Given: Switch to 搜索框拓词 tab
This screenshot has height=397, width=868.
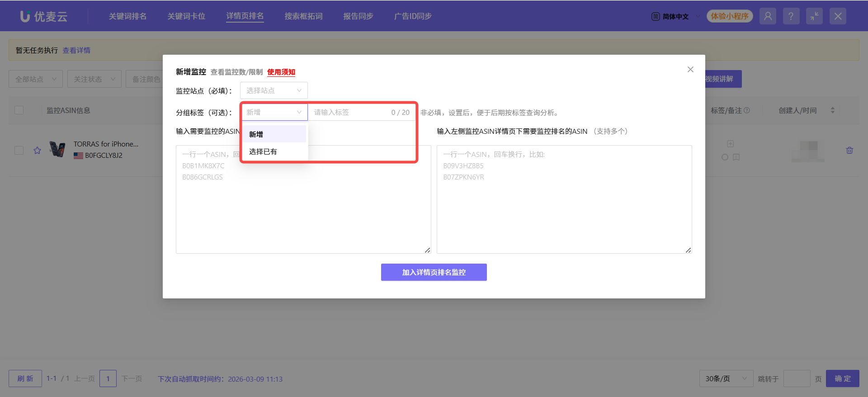Looking at the screenshot, I should 303,16.
